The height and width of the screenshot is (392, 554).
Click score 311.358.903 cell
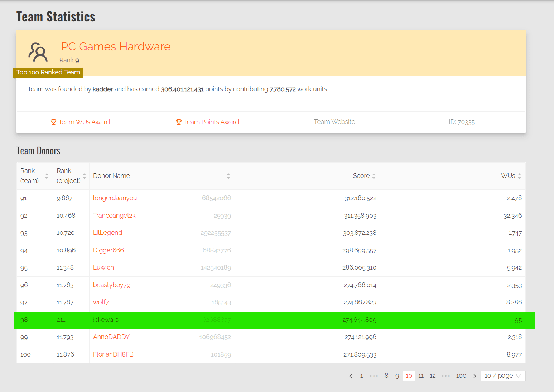[x=360, y=216]
